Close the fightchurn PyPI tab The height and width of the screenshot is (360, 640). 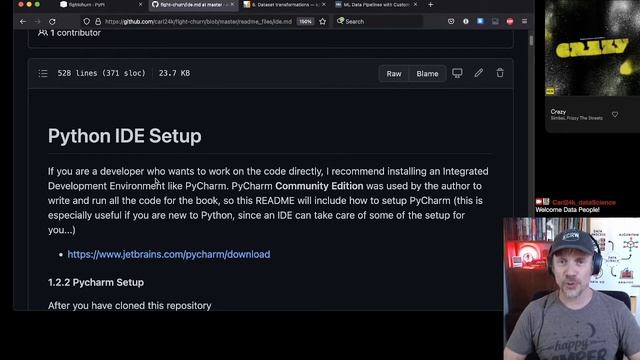pyautogui.click(x=140, y=4)
